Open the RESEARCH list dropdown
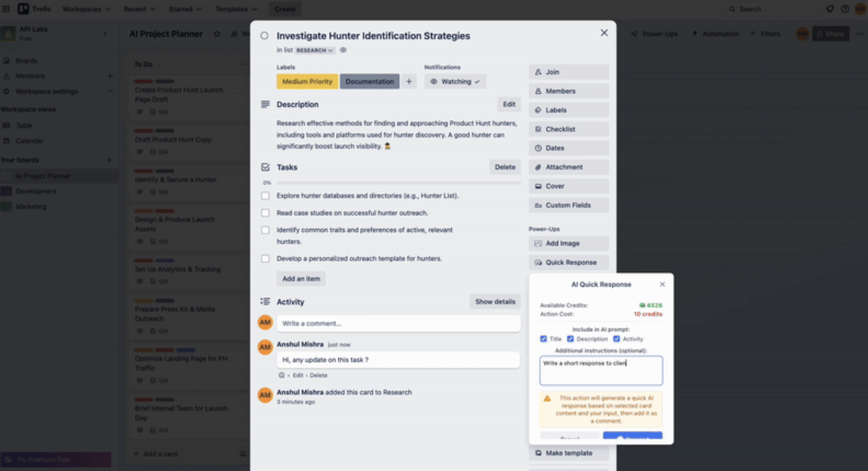Image resolution: width=868 pixels, height=471 pixels. point(315,50)
